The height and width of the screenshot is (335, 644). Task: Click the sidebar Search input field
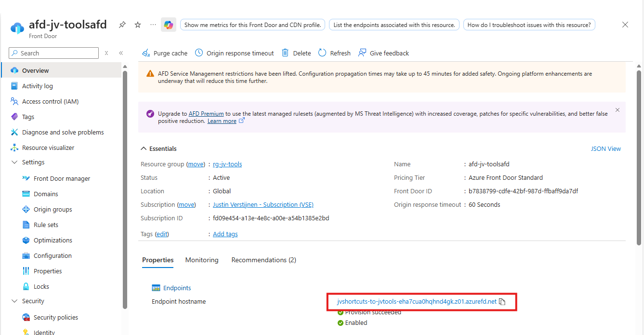point(58,53)
